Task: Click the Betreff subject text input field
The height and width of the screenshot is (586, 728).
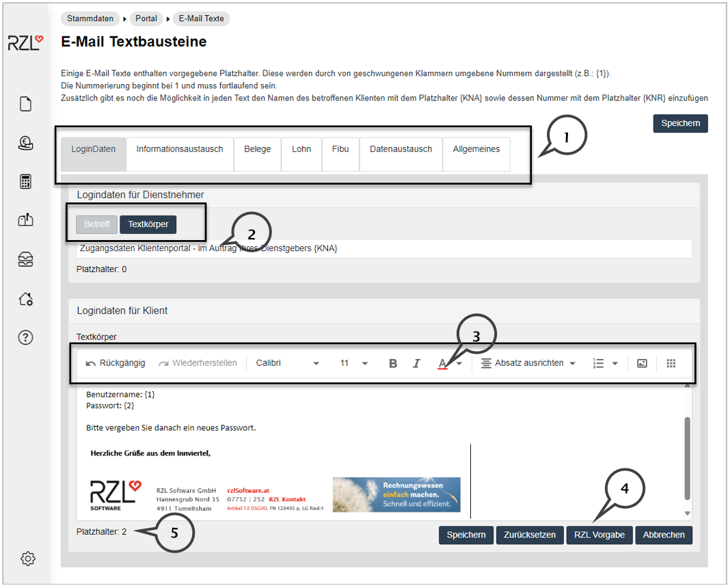Action: tap(383, 248)
